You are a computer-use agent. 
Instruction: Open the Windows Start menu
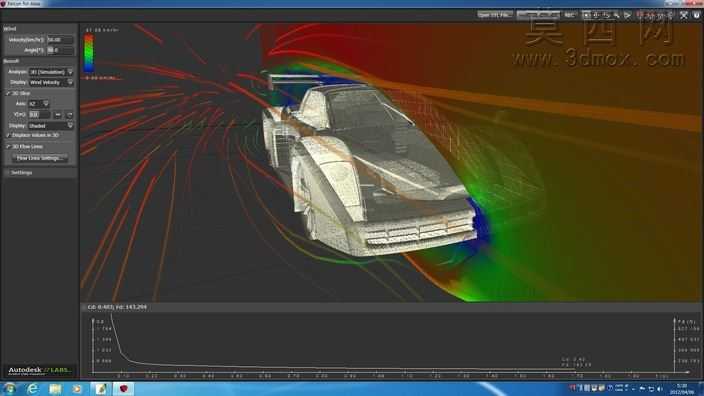[9, 389]
